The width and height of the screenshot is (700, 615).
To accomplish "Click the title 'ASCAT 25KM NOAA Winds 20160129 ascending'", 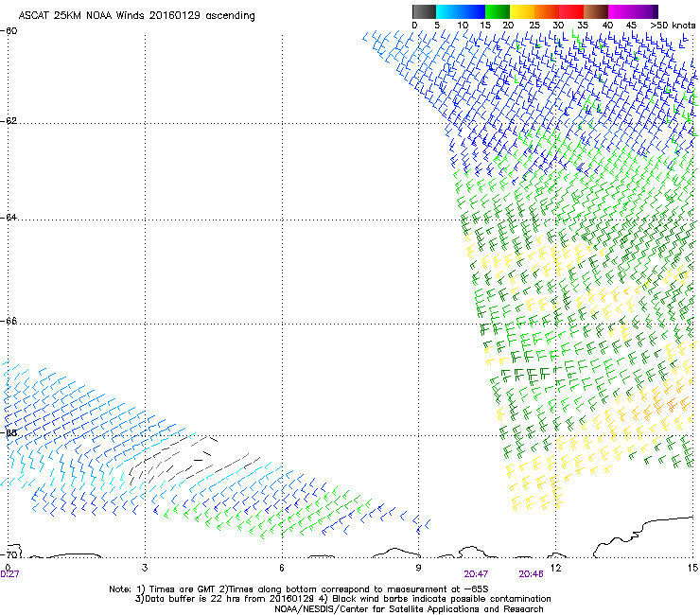I will coord(136,16).
